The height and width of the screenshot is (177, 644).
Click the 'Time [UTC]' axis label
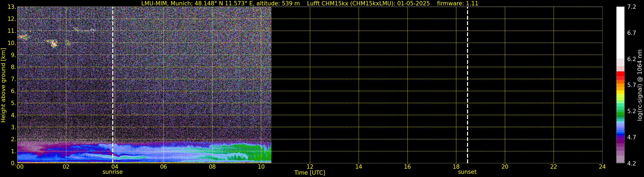point(309,173)
